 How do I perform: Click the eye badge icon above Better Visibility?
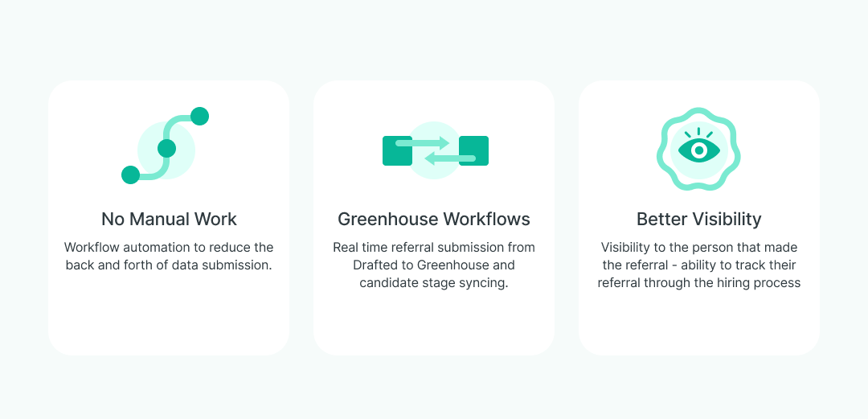pos(698,149)
